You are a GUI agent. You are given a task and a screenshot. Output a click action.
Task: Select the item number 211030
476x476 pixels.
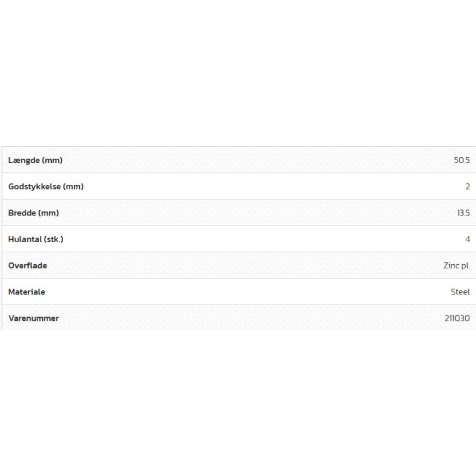click(x=457, y=318)
